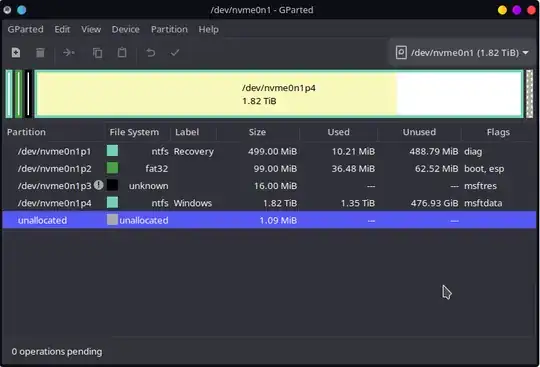The height and width of the screenshot is (367, 540).
Task: Select the /dev/nvme0n1p1 row
Action: [269, 151]
